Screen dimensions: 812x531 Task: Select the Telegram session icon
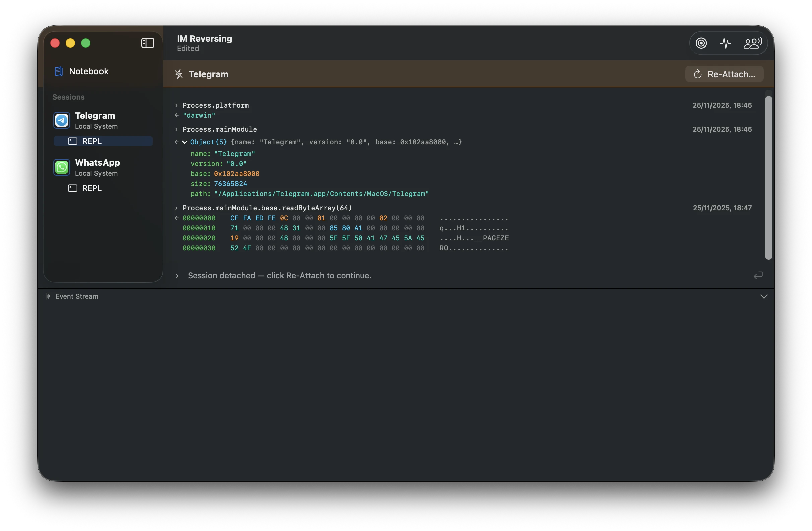[62, 121]
